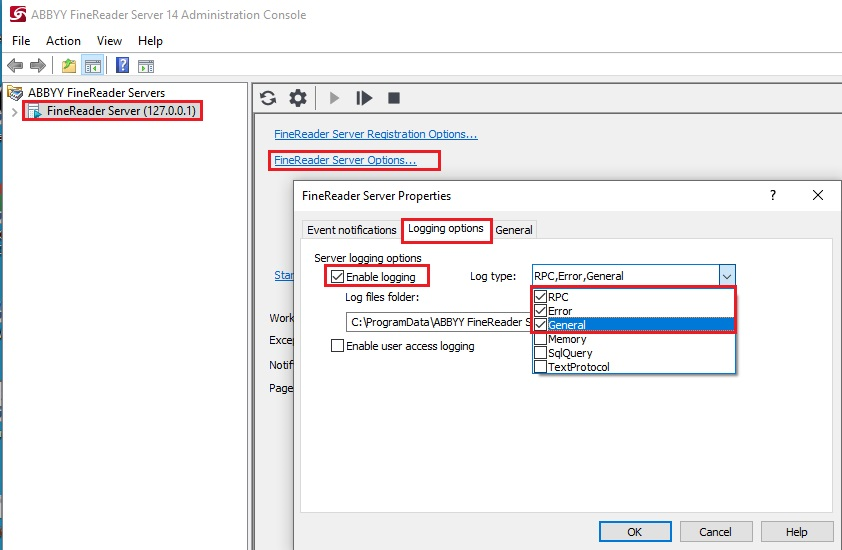This screenshot has height=550, width=842.
Task: Open the View menu
Action: 109,41
